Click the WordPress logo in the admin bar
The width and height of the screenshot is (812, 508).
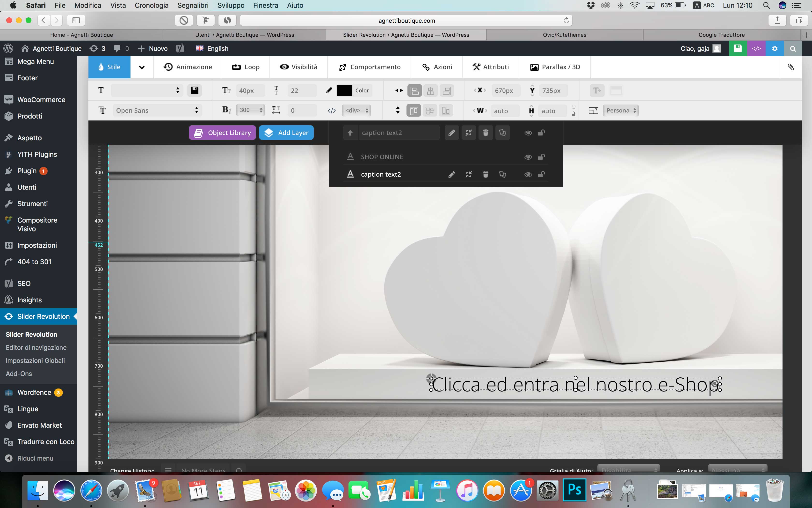[x=8, y=48]
